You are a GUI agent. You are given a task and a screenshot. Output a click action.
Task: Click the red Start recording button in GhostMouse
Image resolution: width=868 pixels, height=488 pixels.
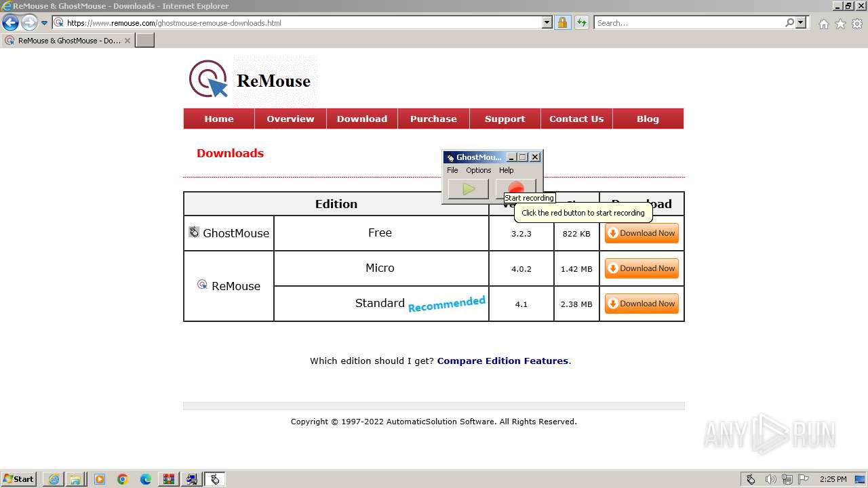pyautogui.click(x=516, y=188)
